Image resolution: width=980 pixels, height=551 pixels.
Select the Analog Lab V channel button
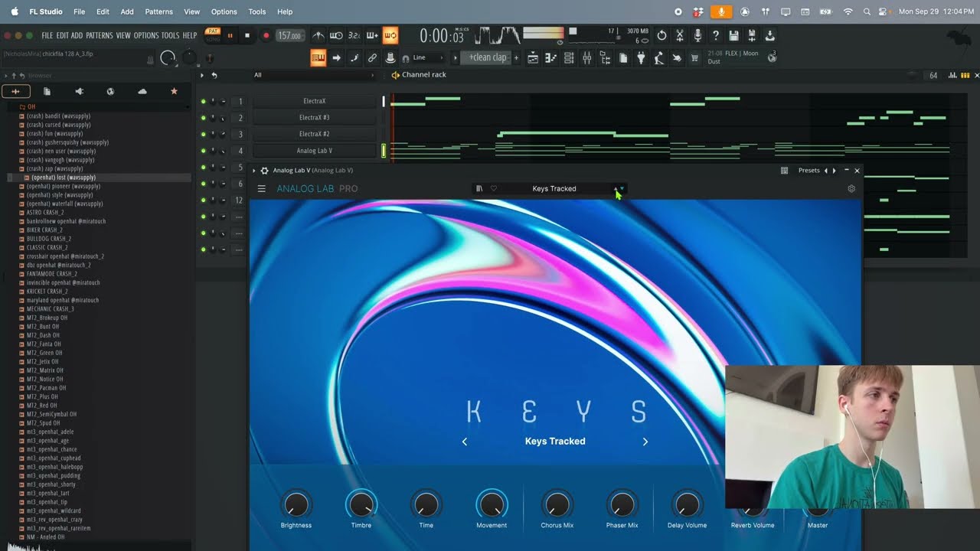315,151
